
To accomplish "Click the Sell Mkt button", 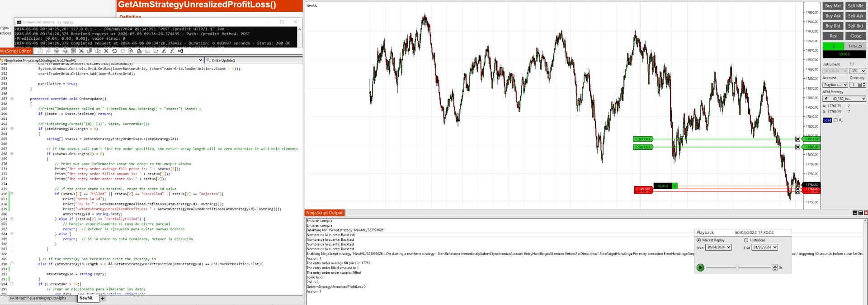I will [855, 6].
